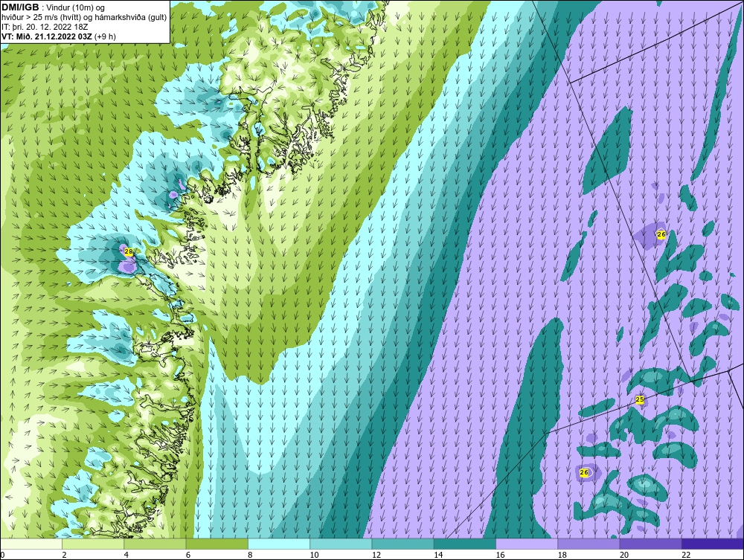The image size is (744, 560).
Task: Click the southern yellow 26 gust marker
Action: click(x=584, y=472)
